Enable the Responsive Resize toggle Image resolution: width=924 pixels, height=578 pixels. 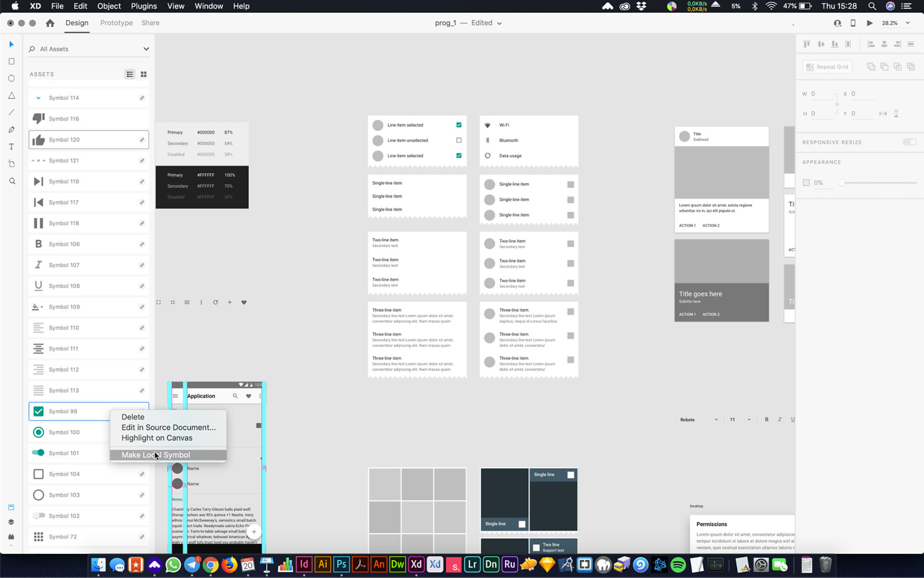click(x=910, y=142)
